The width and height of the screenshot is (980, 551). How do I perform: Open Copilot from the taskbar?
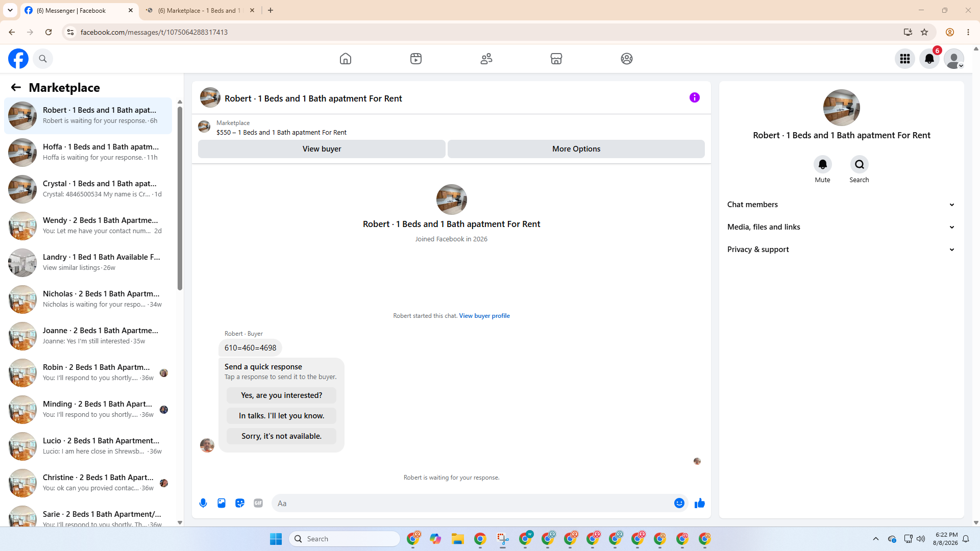[x=435, y=539]
